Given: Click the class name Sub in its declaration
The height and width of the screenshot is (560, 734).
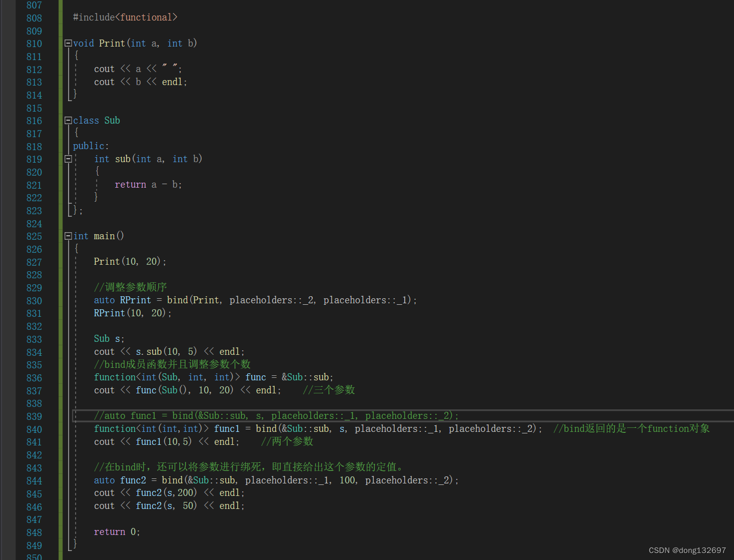Looking at the screenshot, I should [x=112, y=121].
